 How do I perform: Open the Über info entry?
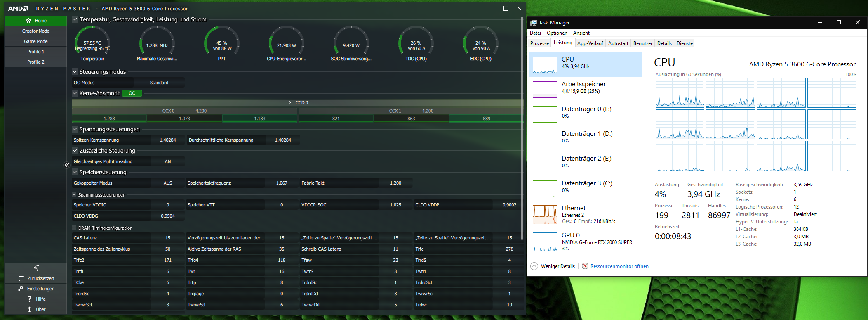pos(36,309)
